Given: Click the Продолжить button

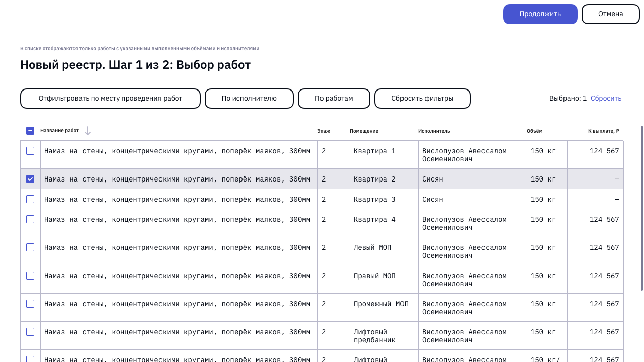Looking at the screenshot, I should (540, 14).
